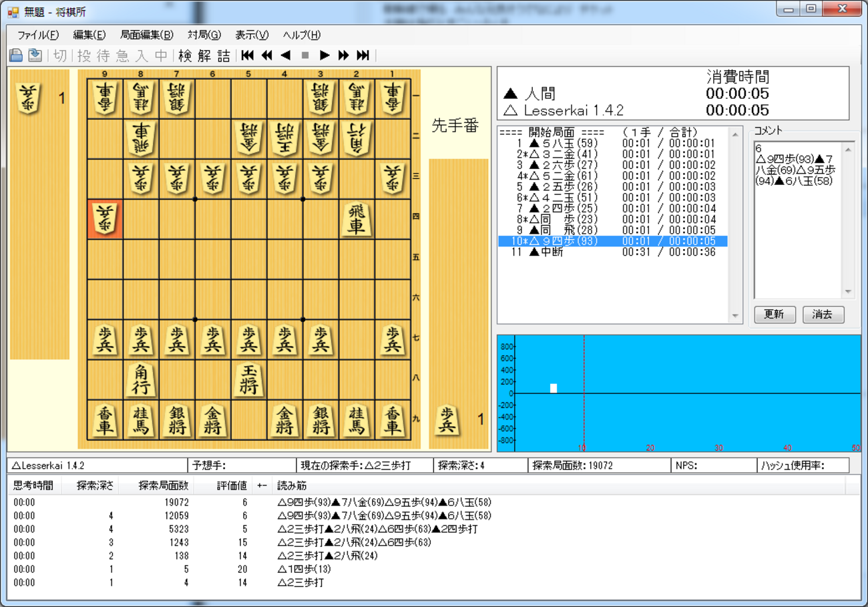Open the 対局(G) menu
Viewport: 868px width, 607px height.
(204, 35)
